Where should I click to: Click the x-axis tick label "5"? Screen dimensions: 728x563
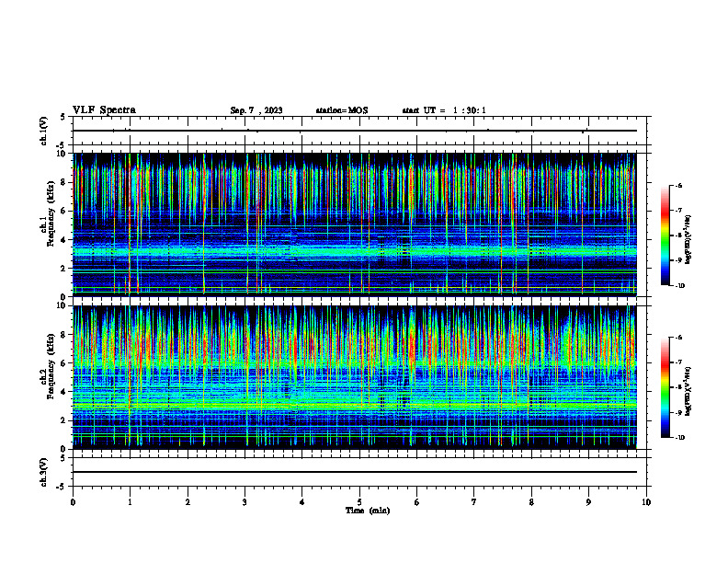(359, 501)
